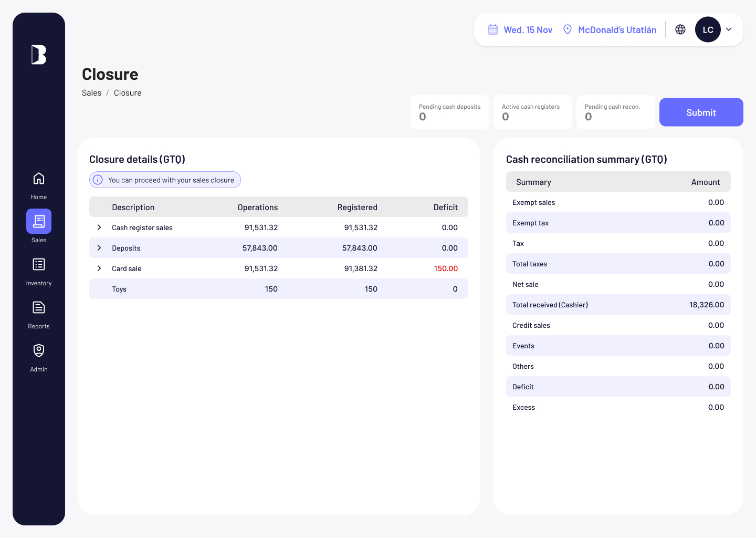Click the info icon in the closure notice
The image size is (756, 538).
pos(98,180)
